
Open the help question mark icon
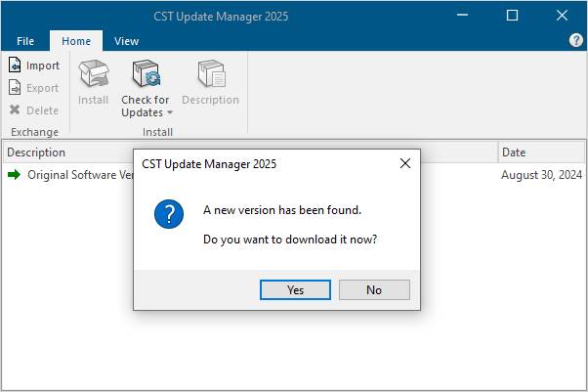click(x=576, y=40)
